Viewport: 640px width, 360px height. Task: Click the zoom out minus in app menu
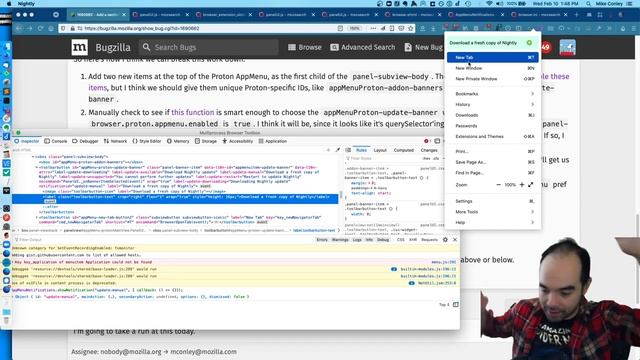point(498,185)
